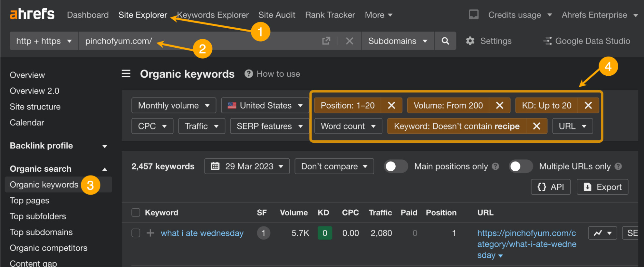Click the Settings gear icon
Screen dimensions: 644x267
(470, 41)
